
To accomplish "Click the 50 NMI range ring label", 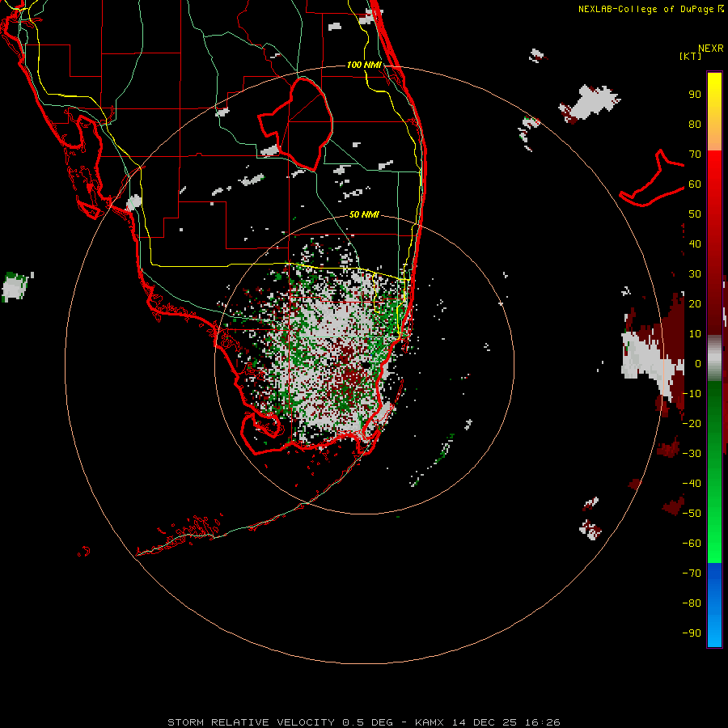I will click(364, 214).
